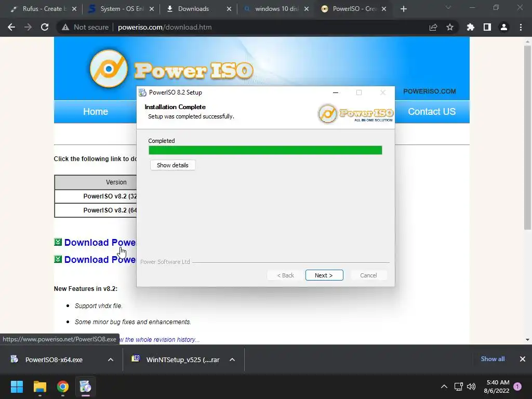Click the page vertical scrollbar
Image resolution: width=532 pixels, height=399 pixels.
pyautogui.click(x=527, y=137)
